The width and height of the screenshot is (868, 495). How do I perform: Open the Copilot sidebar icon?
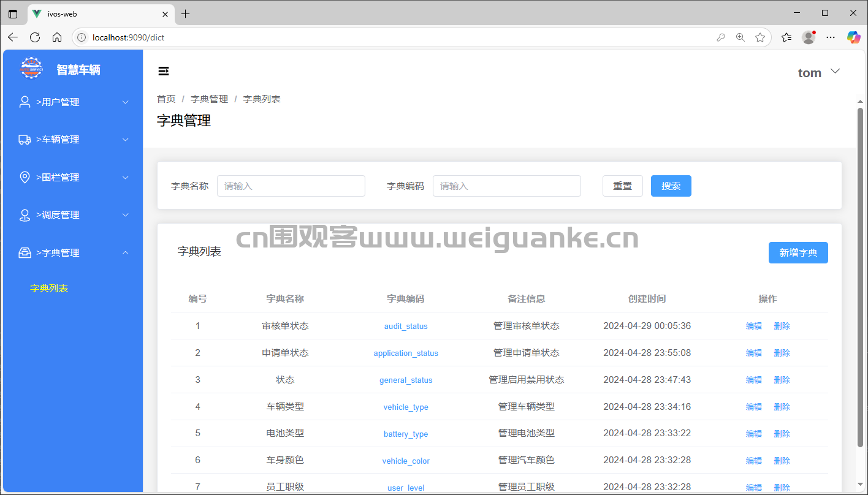pos(854,37)
